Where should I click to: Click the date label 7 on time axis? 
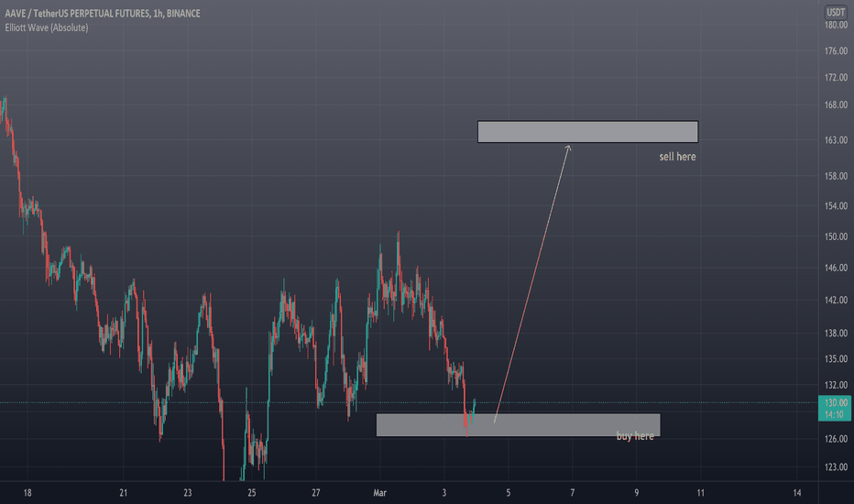tap(573, 493)
